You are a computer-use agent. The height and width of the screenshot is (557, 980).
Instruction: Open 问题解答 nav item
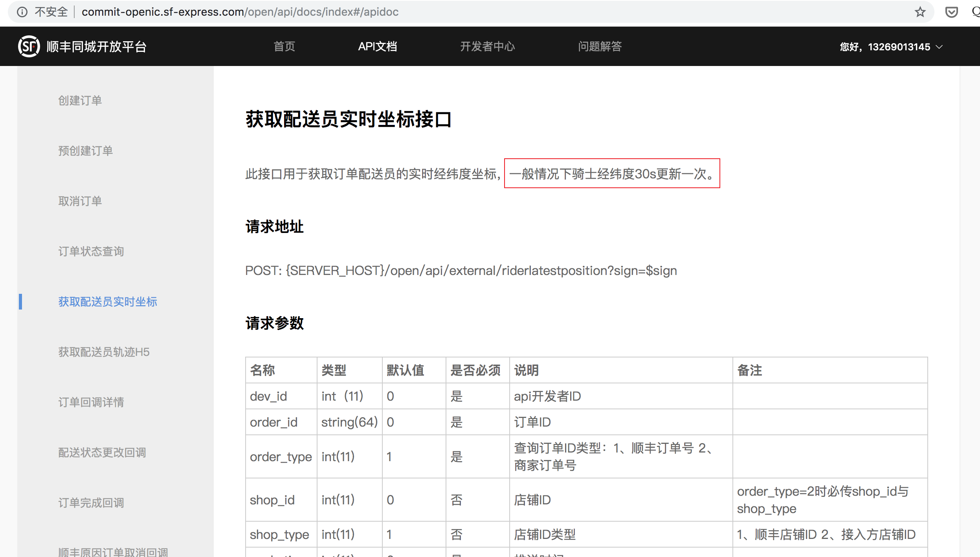click(x=600, y=46)
